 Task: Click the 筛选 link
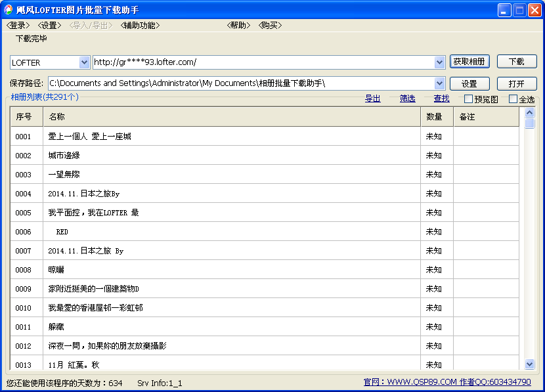point(407,98)
